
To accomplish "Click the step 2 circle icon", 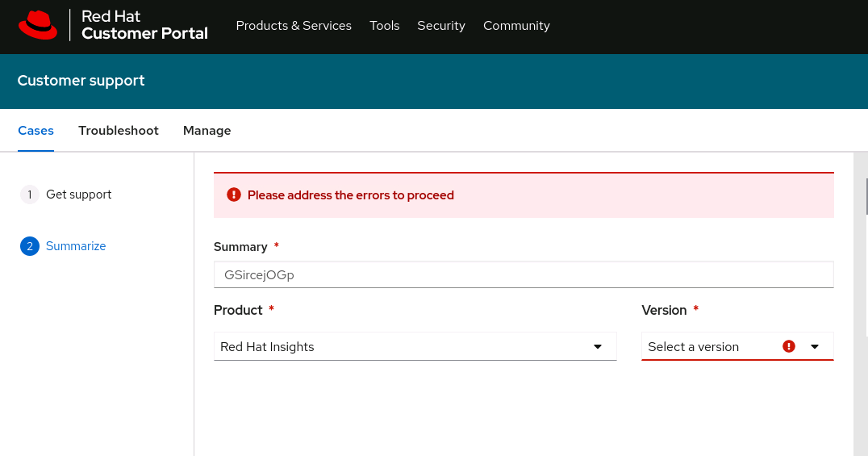I will (x=30, y=246).
